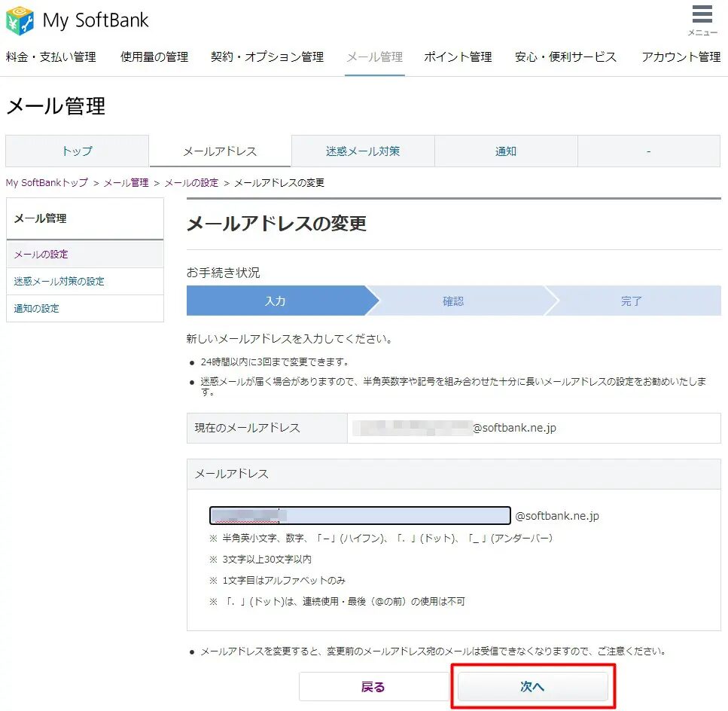This screenshot has width=728, height=711.
Task: Select 使用量の管理 navigation item
Action: coord(154,57)
